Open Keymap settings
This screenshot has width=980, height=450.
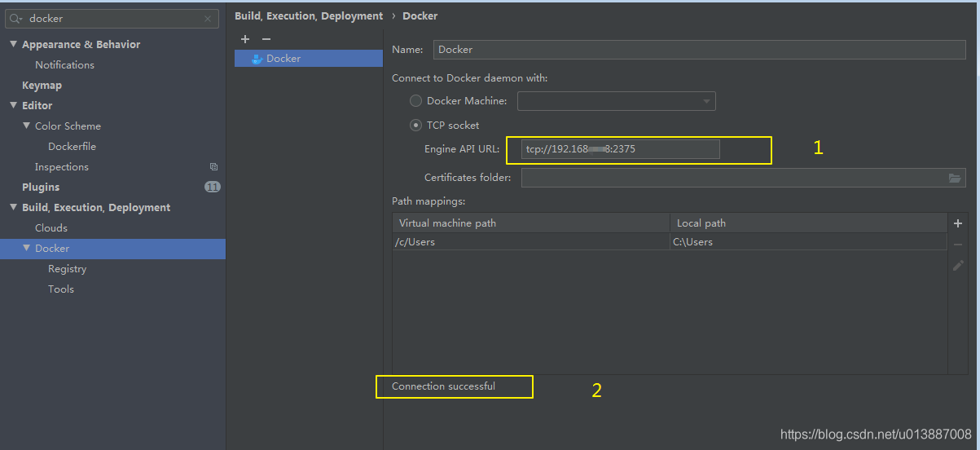click(42, 85)
